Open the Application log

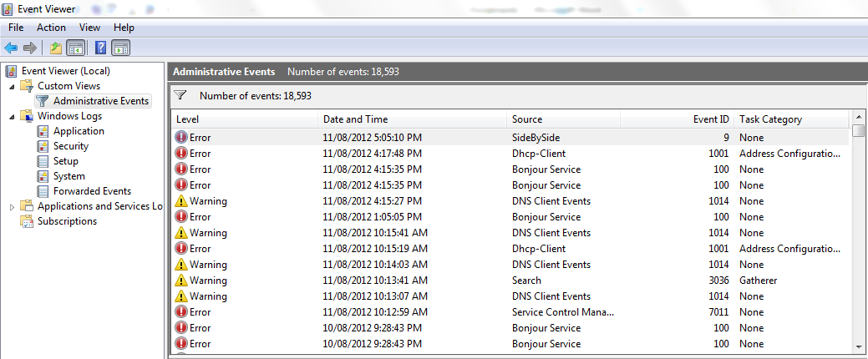tap(79, 131)
